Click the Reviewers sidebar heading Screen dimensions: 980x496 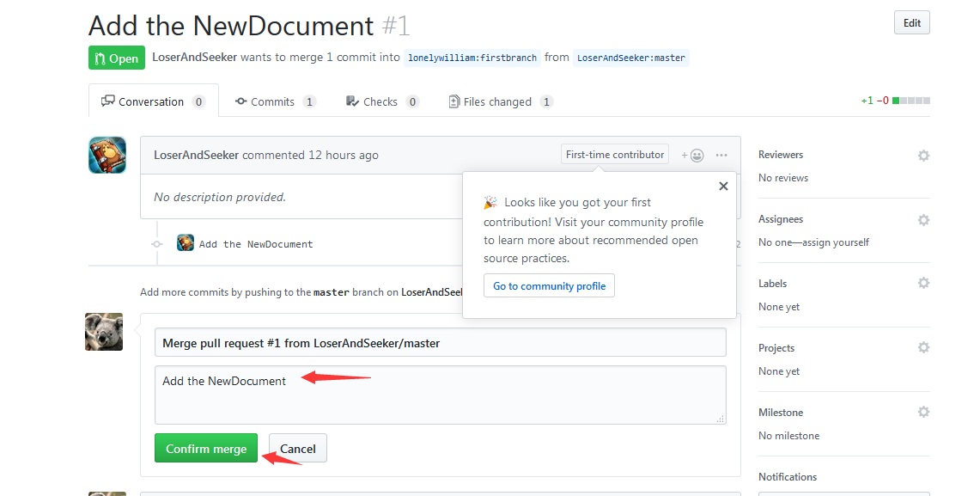[781, 155]
